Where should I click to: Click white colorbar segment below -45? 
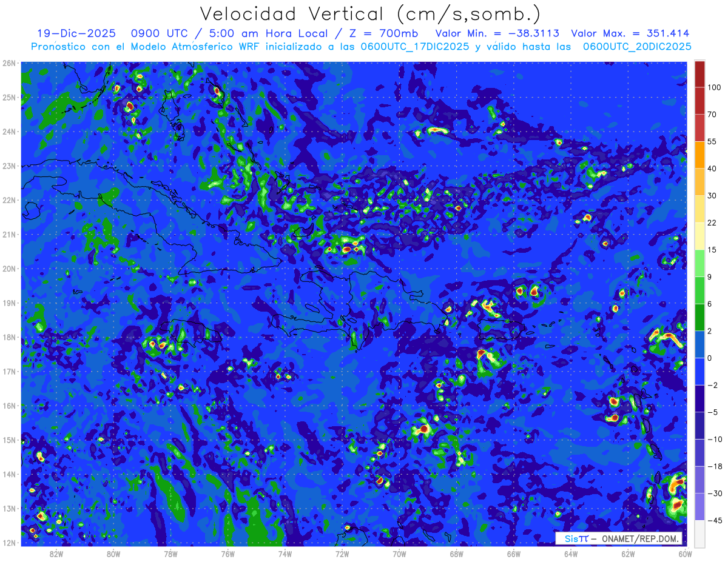[699, 533]
